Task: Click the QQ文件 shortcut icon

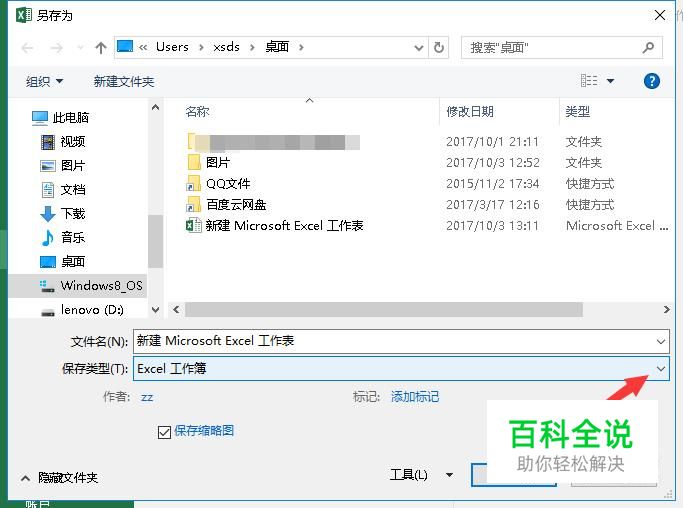Action: [x=193, y=183]
